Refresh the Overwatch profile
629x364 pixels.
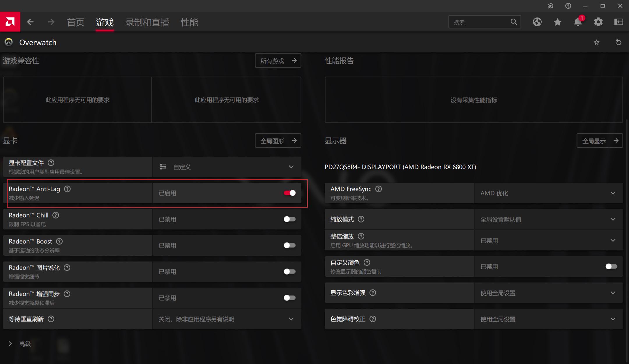click(x=619, y=42)
